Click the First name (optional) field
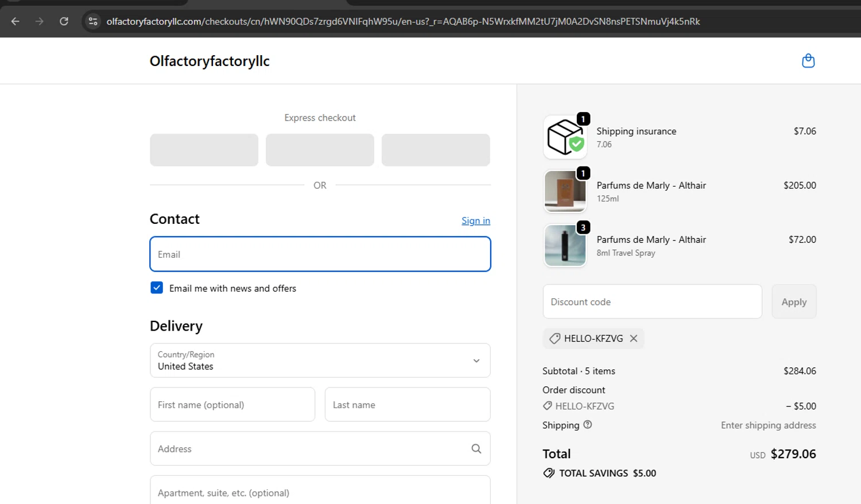 point(232,405)
